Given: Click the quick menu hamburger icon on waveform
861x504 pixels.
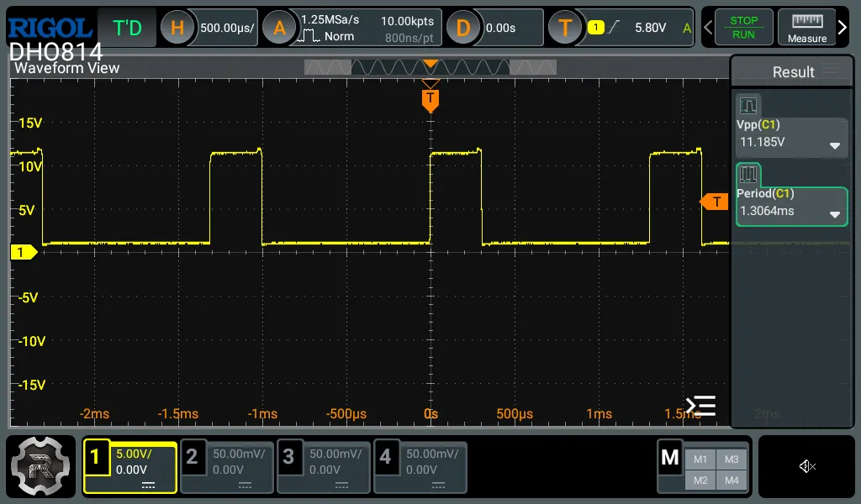Looking at the screenshot, I should pos(701,405).
